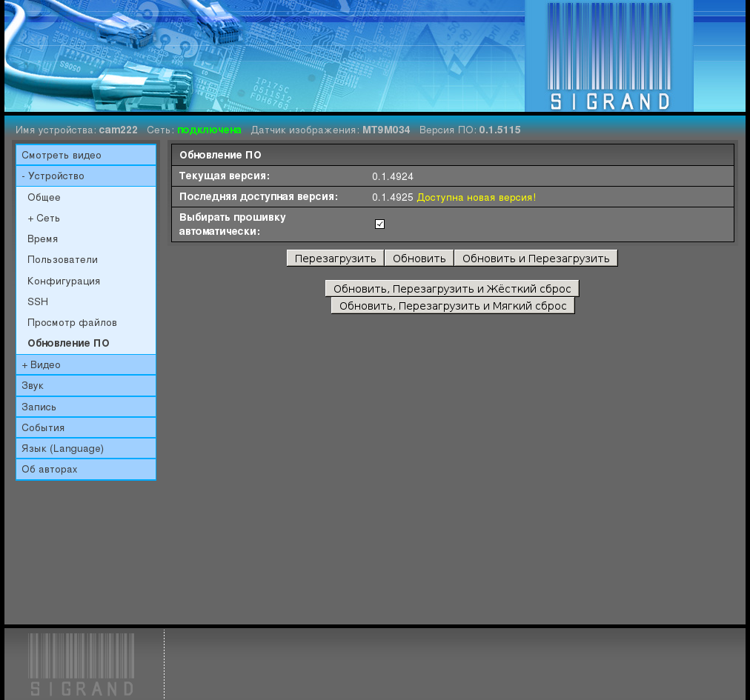Select Обновление ПО in sidebar
The image size is (750, 700).
point(68,343)
